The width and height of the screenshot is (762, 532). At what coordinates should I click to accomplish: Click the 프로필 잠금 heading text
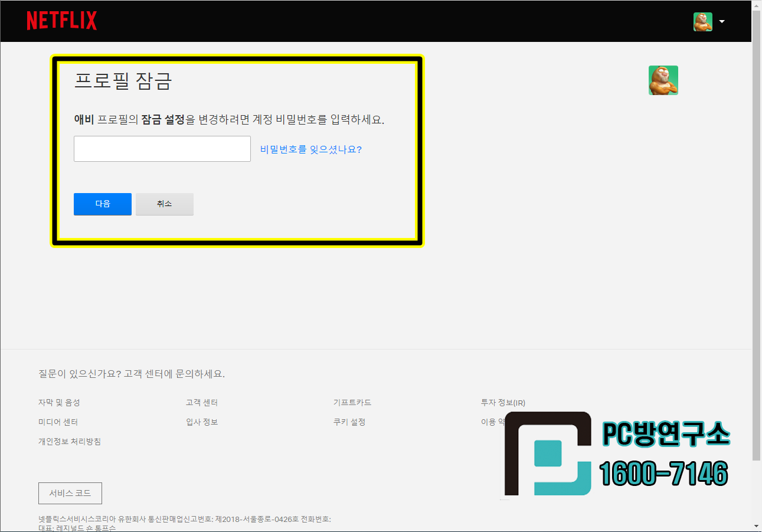click(123, 81)
